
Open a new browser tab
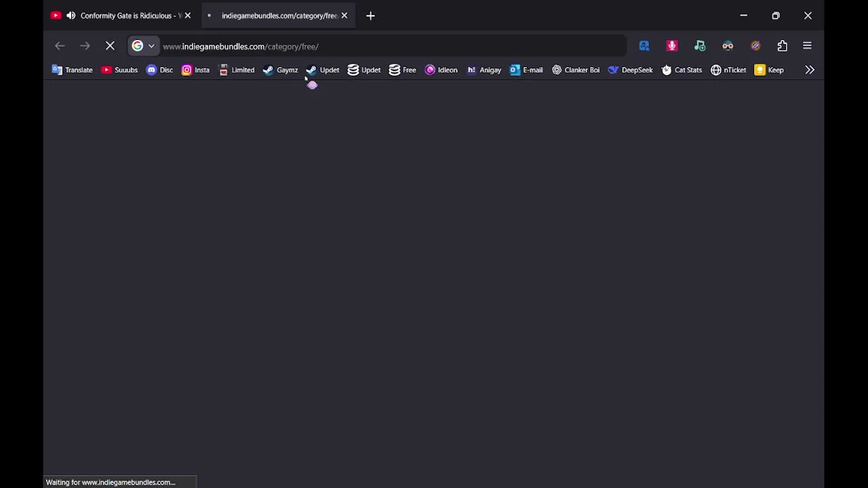pyautogui.click(x=370, y=16)
